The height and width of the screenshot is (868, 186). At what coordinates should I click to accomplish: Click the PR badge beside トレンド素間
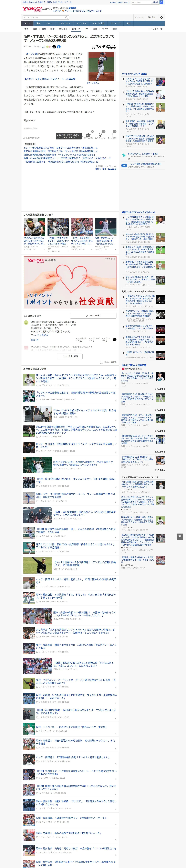(x=124, y=165)
